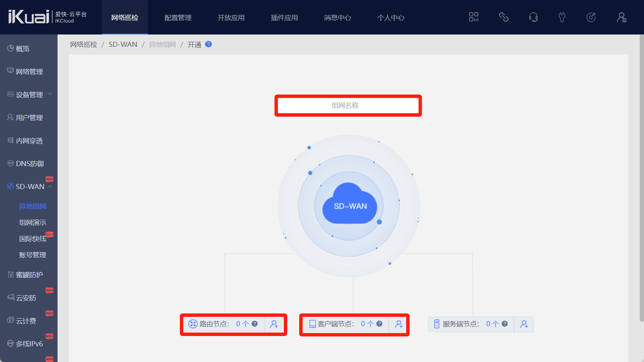This screenshot has width=644, height=362.
Task: Click the help icon beside 路由节点 count
Action: 254,324
